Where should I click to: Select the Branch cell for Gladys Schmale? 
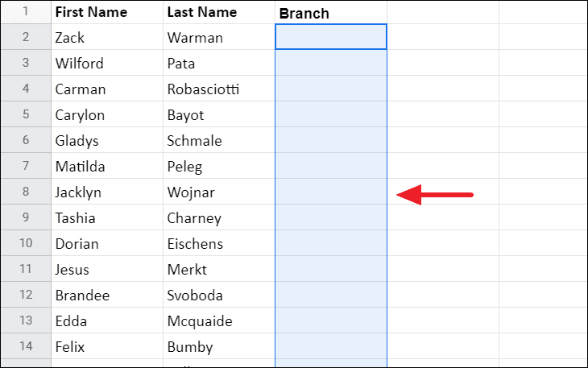tap(331, 140)
